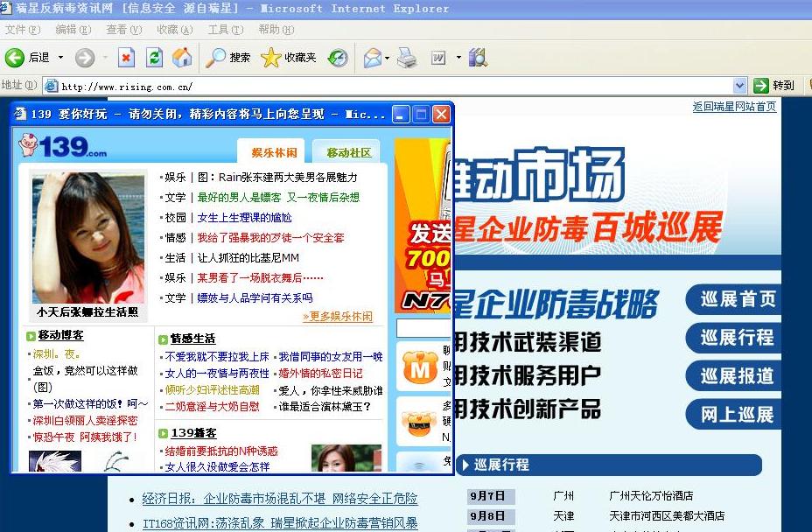Viewport: 812px width, 532px height.
Task: Click link 不爱我就不要拉我上床
Action: pos(217,357)
